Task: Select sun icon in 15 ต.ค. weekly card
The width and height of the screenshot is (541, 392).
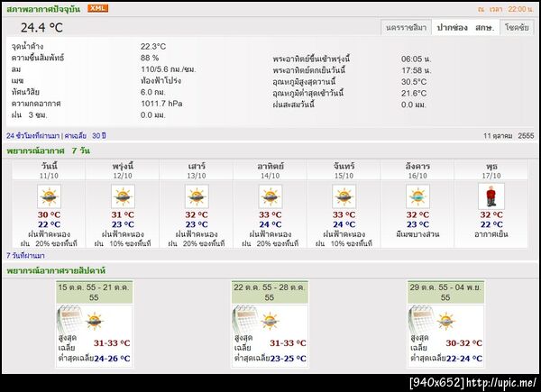Action: pos(95,322)
